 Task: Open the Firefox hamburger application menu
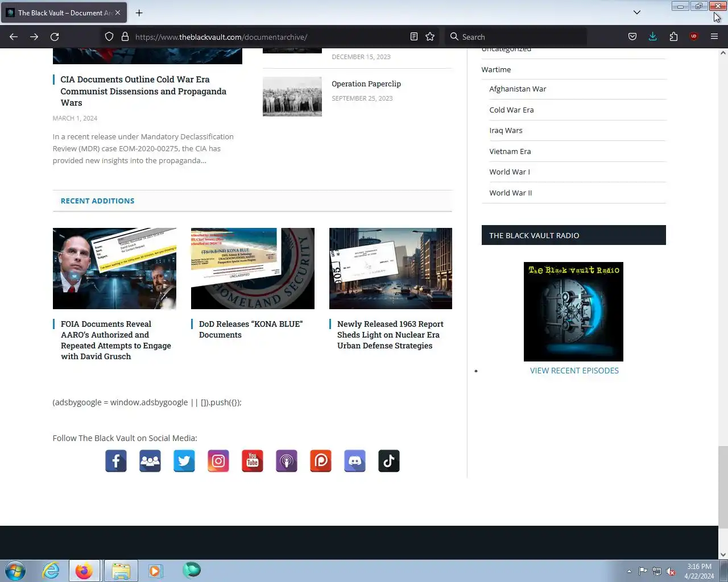tap(714, 37)
